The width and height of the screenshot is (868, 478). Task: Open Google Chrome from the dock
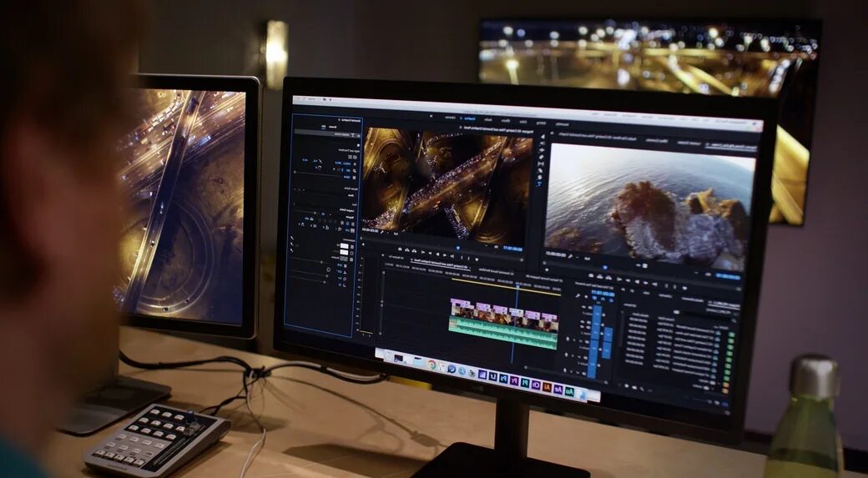(431, 365)
